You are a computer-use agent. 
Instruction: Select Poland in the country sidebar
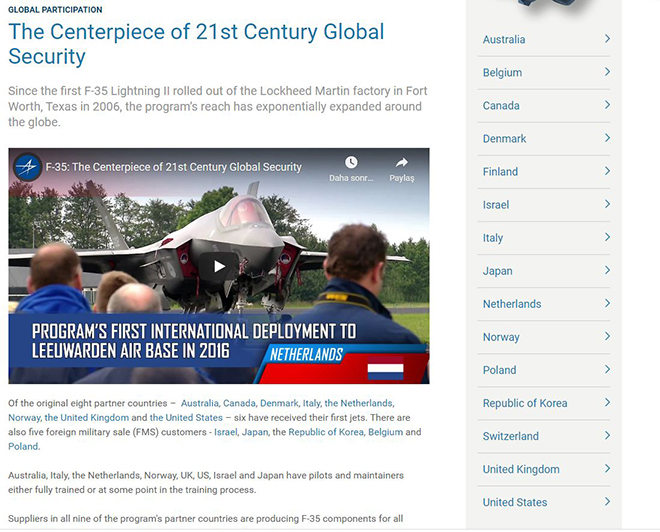(499, 370)
